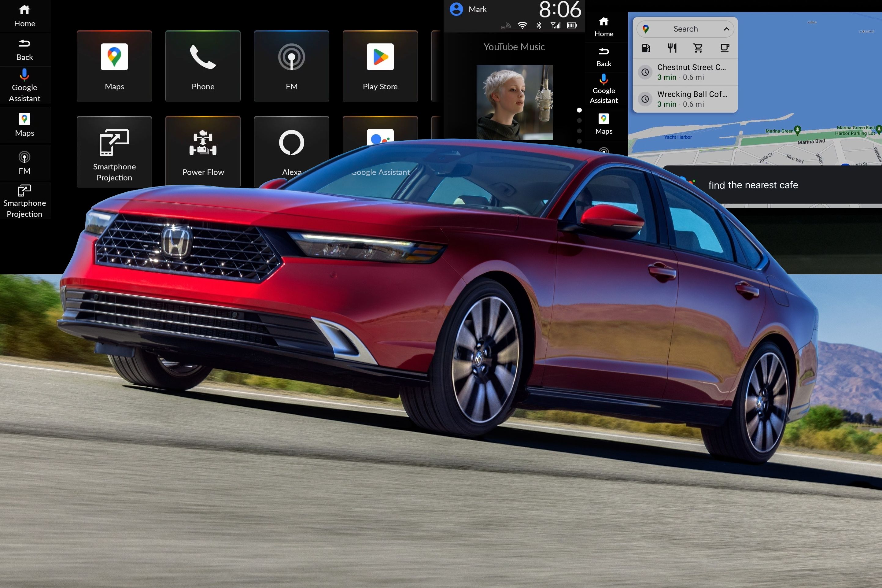882x588 pixels.
Task: Activate Google Assistant in the sidebar beside the map
Action: coord(604,89)
